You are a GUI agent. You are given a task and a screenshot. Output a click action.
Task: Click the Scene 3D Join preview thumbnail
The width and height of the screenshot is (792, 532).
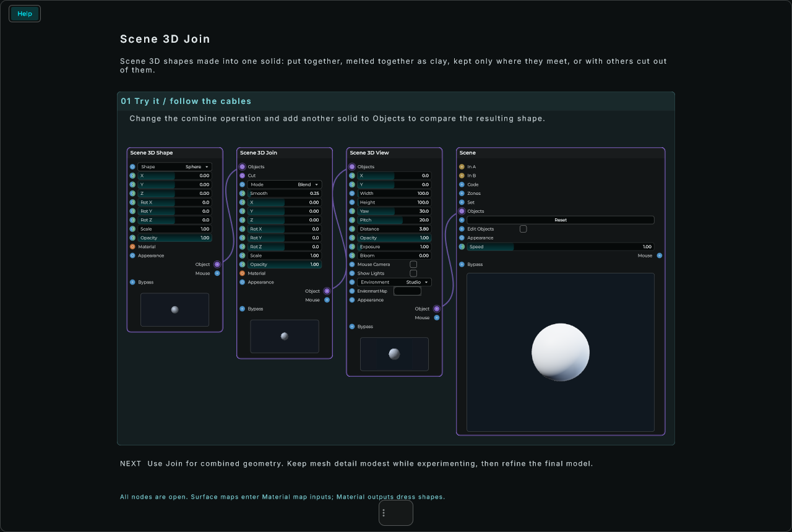(285, 337)
